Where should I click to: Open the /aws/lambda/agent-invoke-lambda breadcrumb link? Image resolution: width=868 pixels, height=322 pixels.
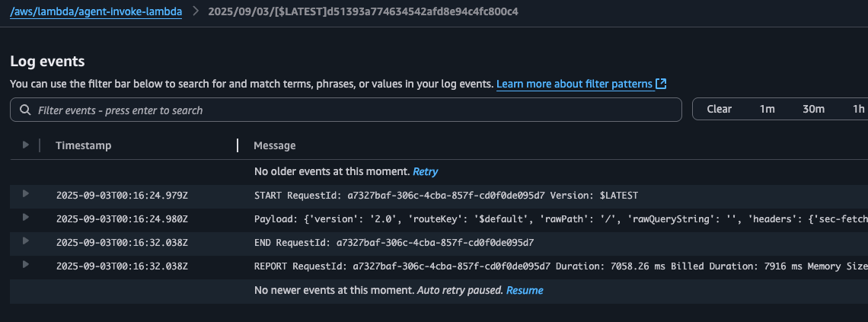(96, 11)
